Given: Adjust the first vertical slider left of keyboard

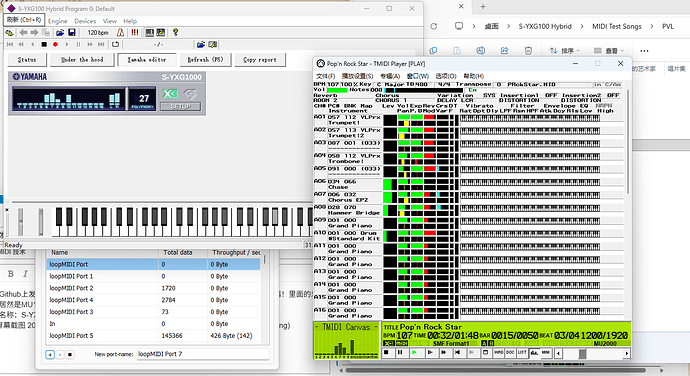Looking at the screenshot, I should [20, 222].
